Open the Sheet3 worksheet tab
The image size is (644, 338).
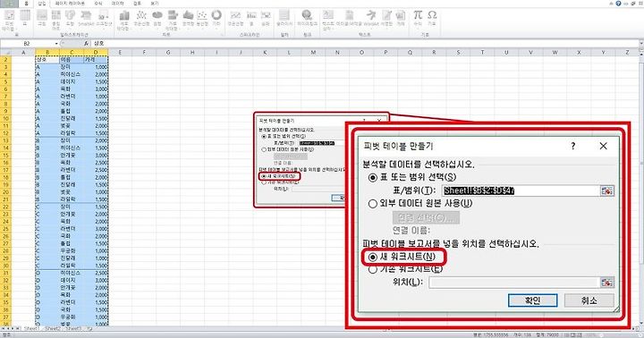coord(73,328)
